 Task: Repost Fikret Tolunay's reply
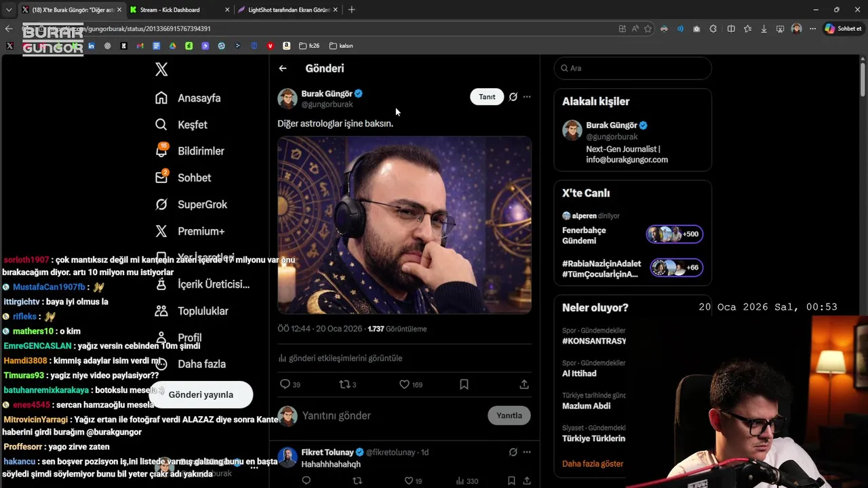(357, 481)
